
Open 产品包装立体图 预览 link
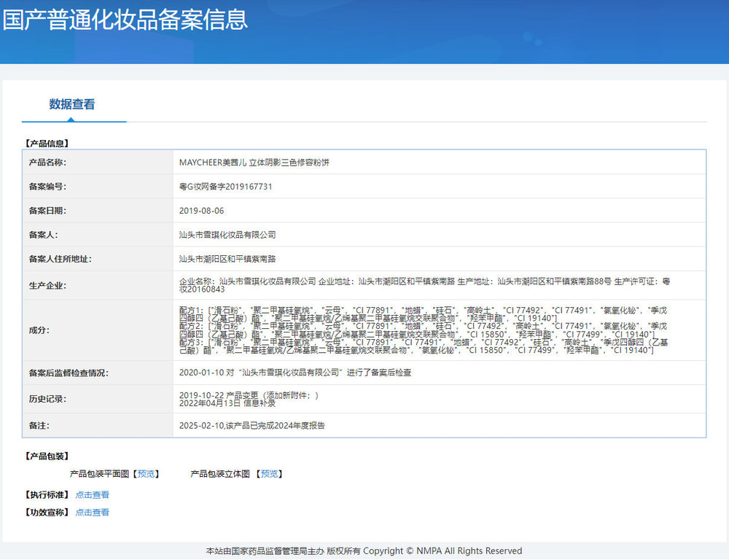tap(269, 474)
